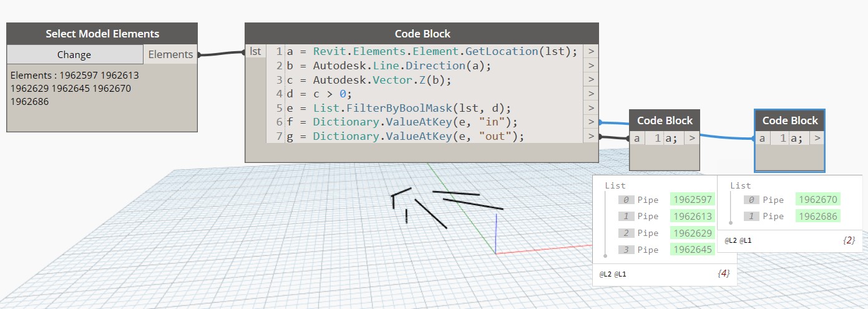Click code line d = c > 0
The width and height of the screenshot is (868, 309).
coord(319,94)
